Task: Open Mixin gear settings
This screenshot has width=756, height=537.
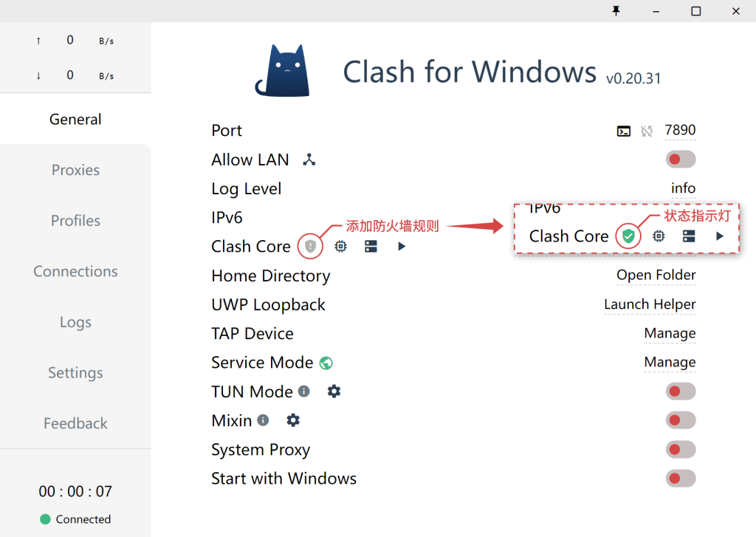Action: pyautogui.click(x=293, y=420)
